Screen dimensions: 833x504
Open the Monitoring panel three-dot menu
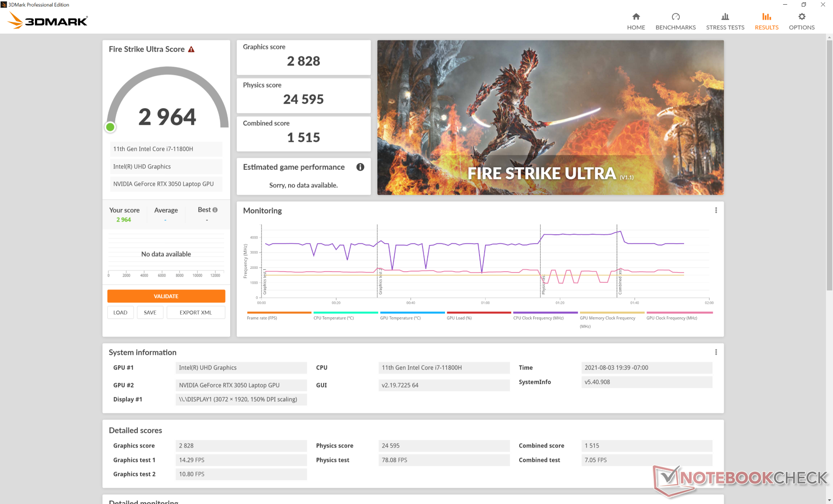click(x=716, y=210)
